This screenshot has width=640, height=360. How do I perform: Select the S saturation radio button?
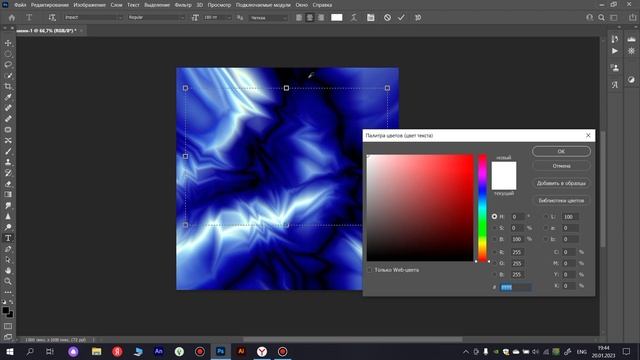pos(494,228)
